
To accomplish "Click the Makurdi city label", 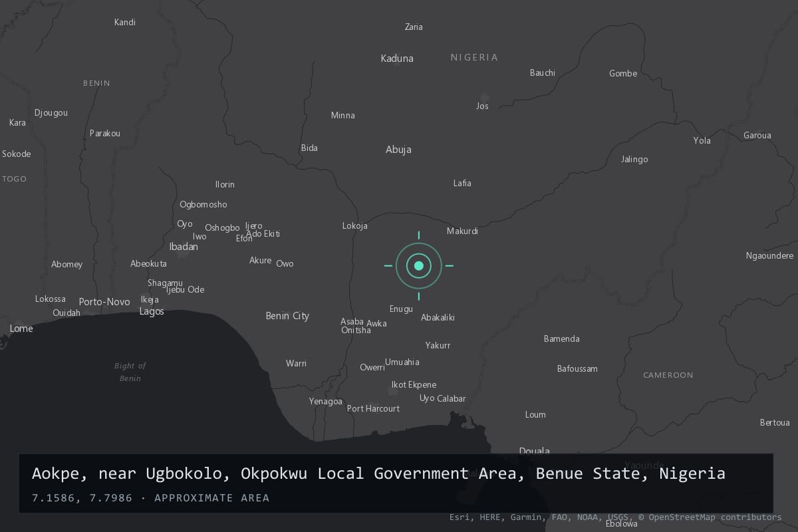I will (x=462, y=231).
